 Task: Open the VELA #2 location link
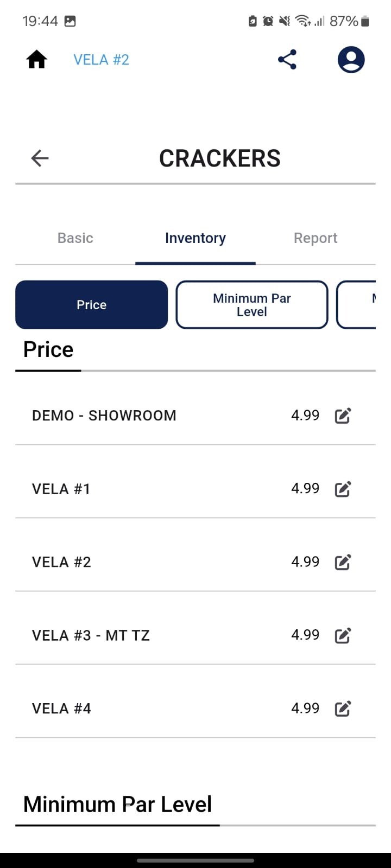[x=102, y=60]
